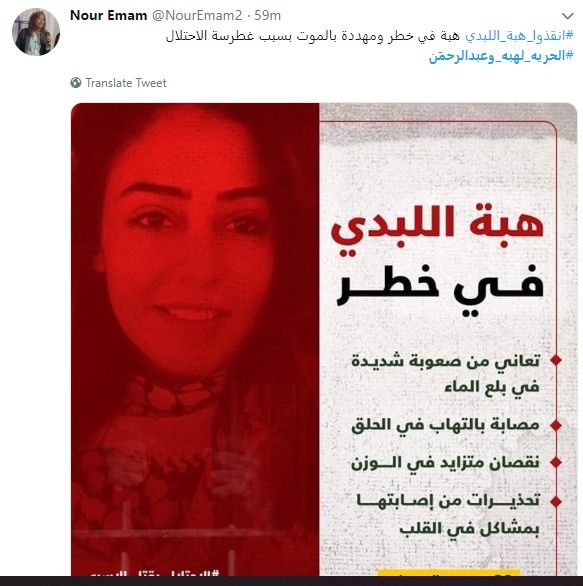Click the yellow banner at image bottom

[448, 573]
